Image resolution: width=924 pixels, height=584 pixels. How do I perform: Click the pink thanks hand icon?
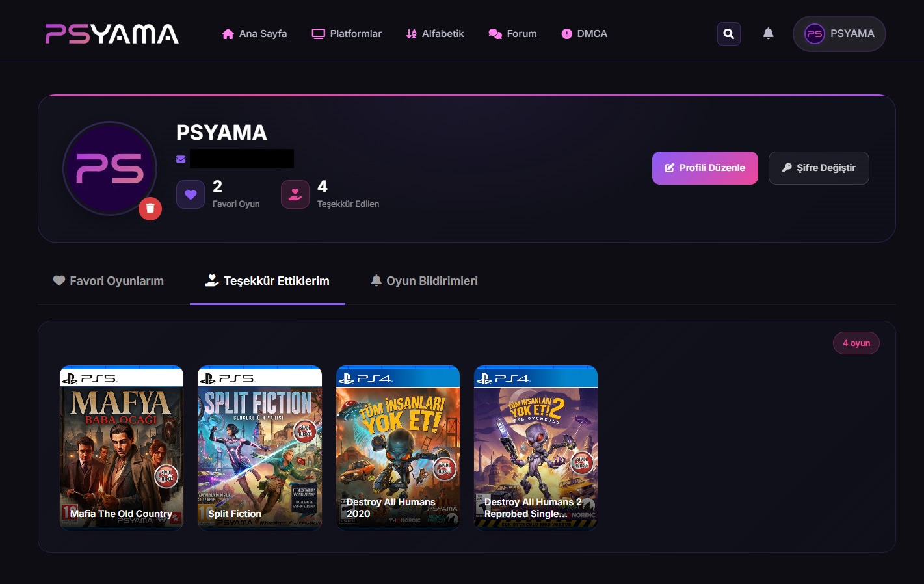[295, 194]
